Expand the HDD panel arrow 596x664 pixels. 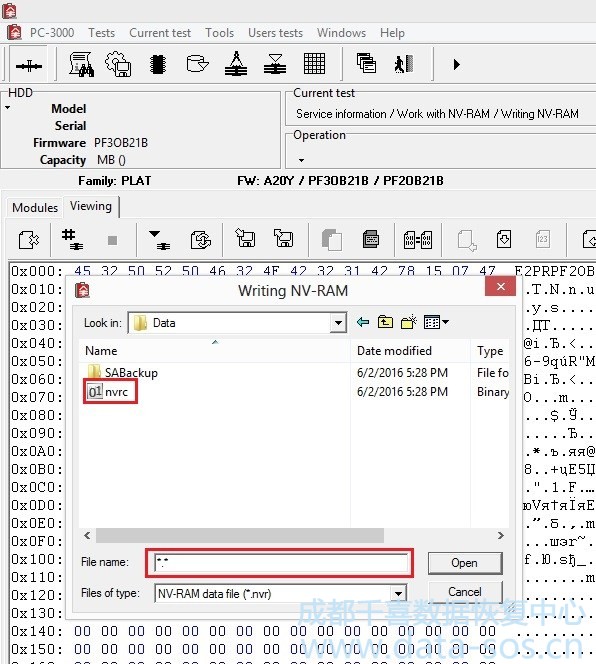pyautogui.click(x=8, y=108)
